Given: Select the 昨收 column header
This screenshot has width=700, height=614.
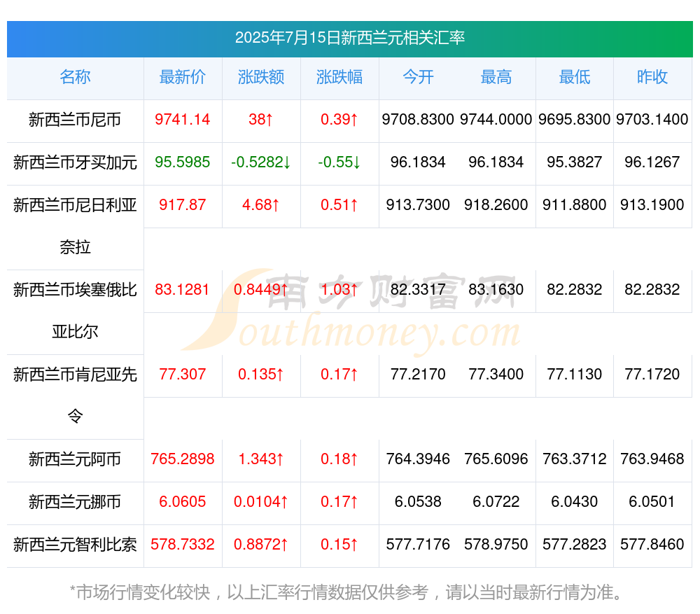Looking at the screenshot, I should 652,77.
